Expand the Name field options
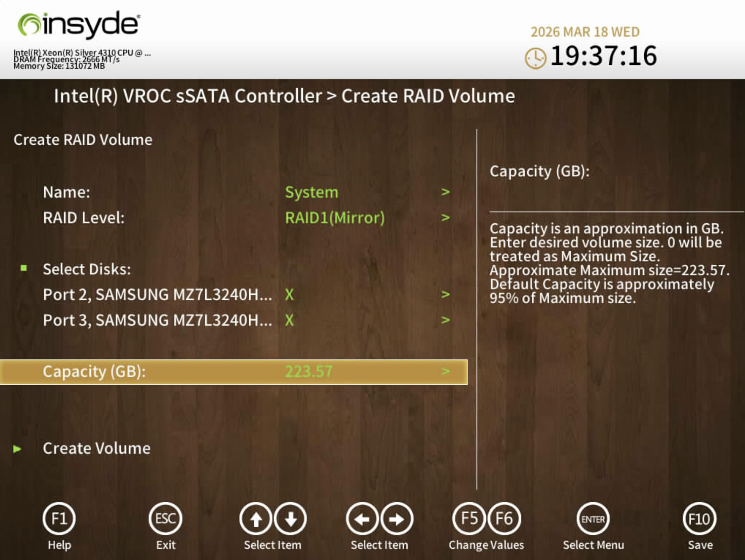Image resolution: width=745 pixels, height=560 pixels. pos(446,192)
